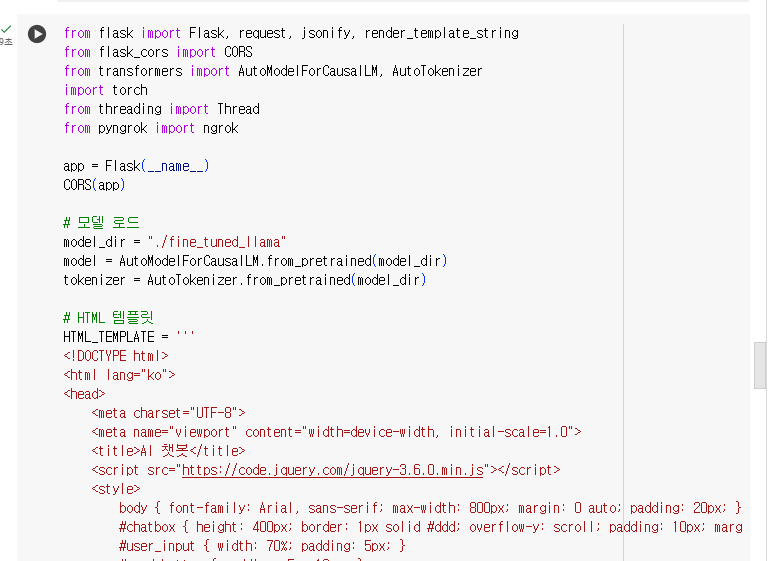Click the body font-family CSS line
774x561 pixels.
430,508
